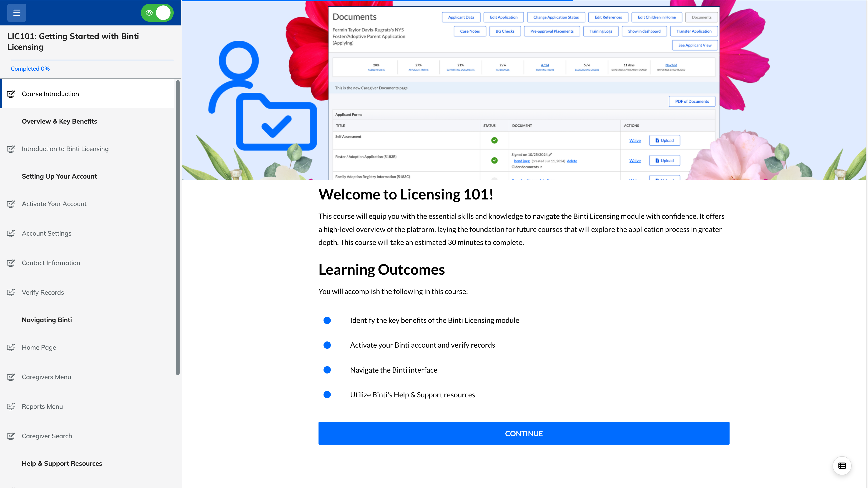868x488 pixels.
Task: Click the sidebar vertical scrollbar
Action: click(178, 227)
